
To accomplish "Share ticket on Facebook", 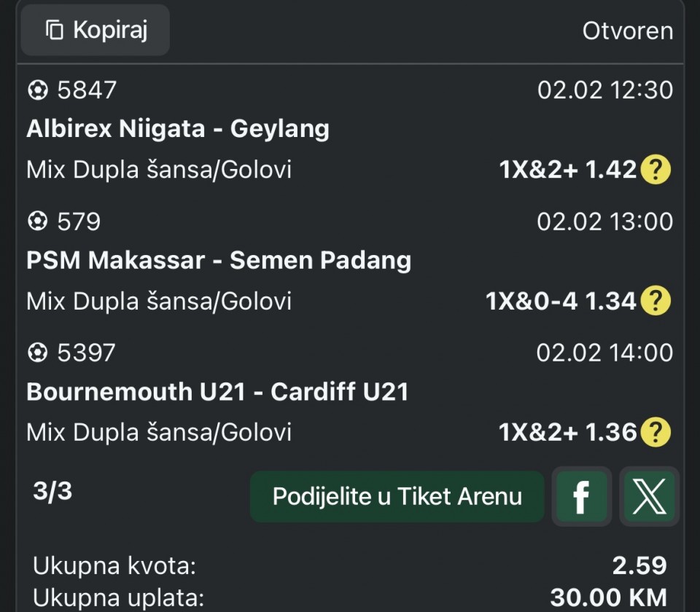I will click(581, 497).
